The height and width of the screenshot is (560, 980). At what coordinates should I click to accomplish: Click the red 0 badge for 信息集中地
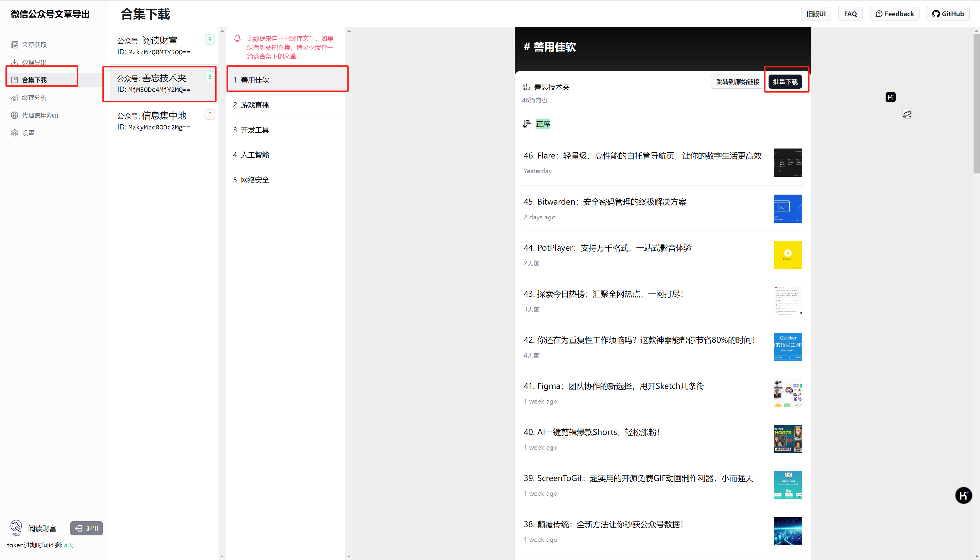[210, 114]
